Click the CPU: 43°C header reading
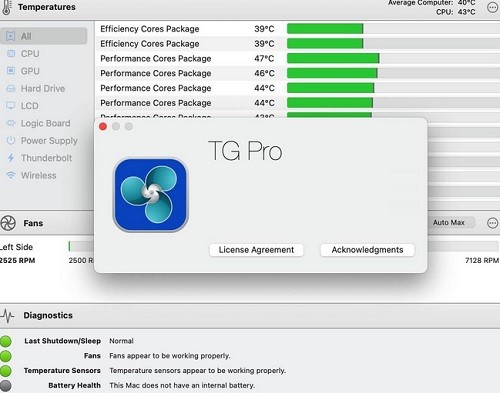This screenshot has height=393, width=500. point(456,12)
